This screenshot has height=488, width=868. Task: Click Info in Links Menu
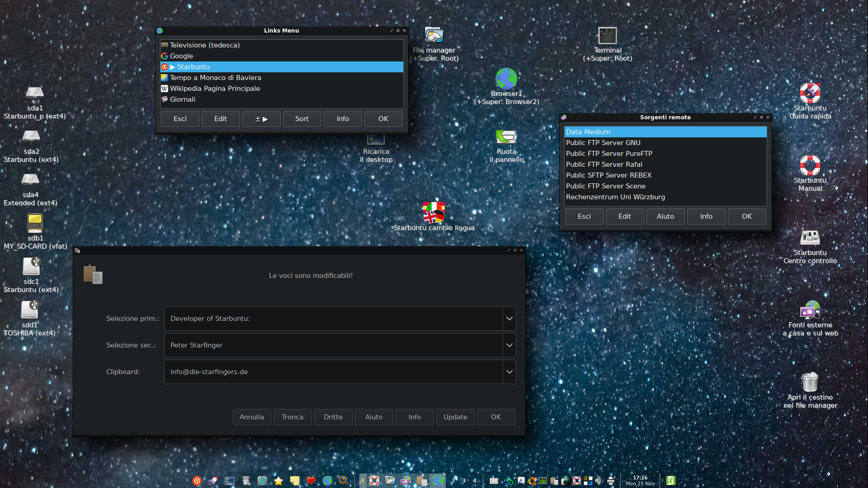tap(343, 119)
